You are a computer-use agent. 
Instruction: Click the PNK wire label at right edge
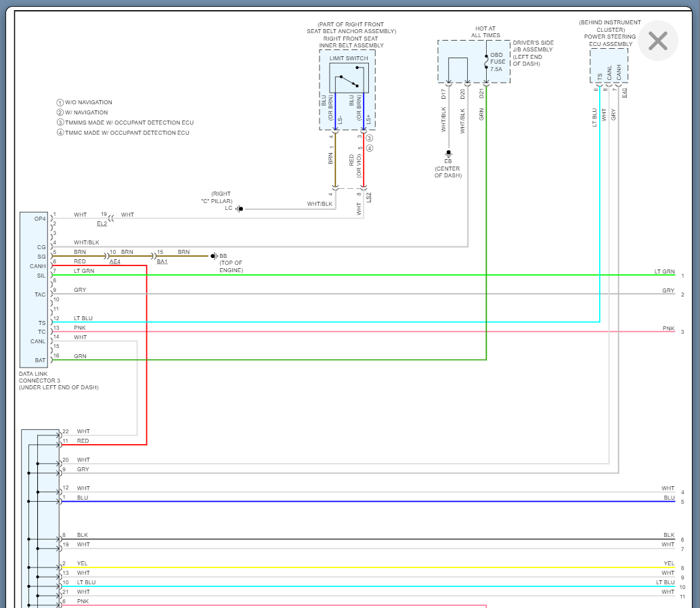668,328
